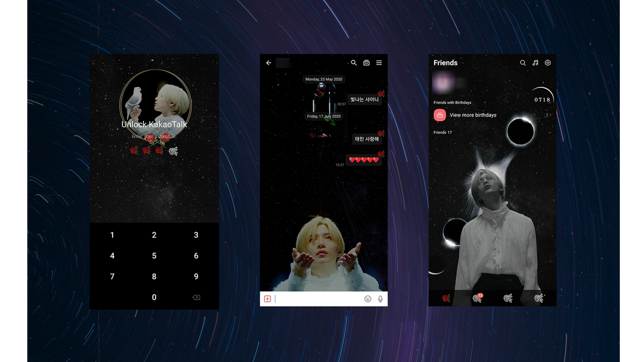Click the red hearts message bubble
This screenshot has width=644, height=362.
[x=364, y=160]
